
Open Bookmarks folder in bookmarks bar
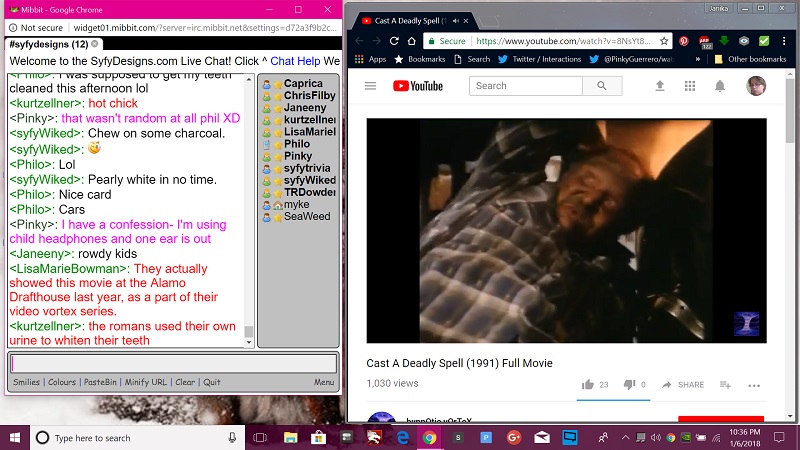pos(419,59)
